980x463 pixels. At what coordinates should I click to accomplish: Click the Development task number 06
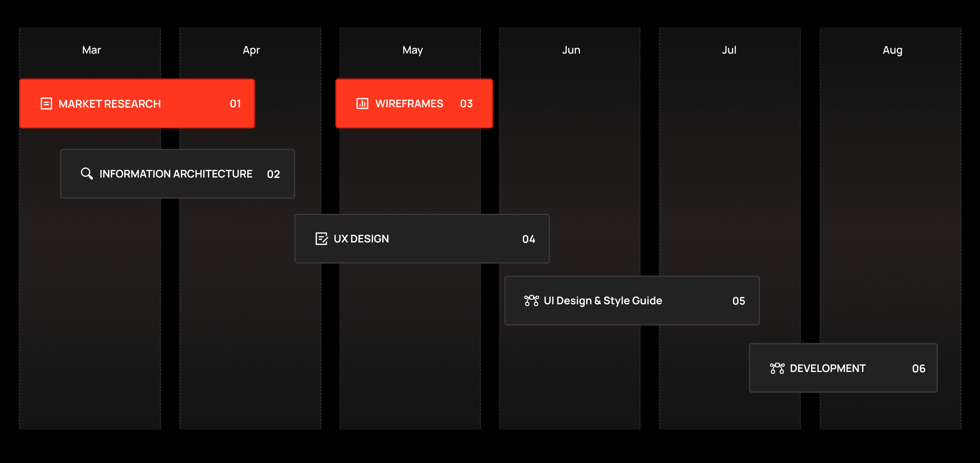pyautogui.click(x=919, y=368)
